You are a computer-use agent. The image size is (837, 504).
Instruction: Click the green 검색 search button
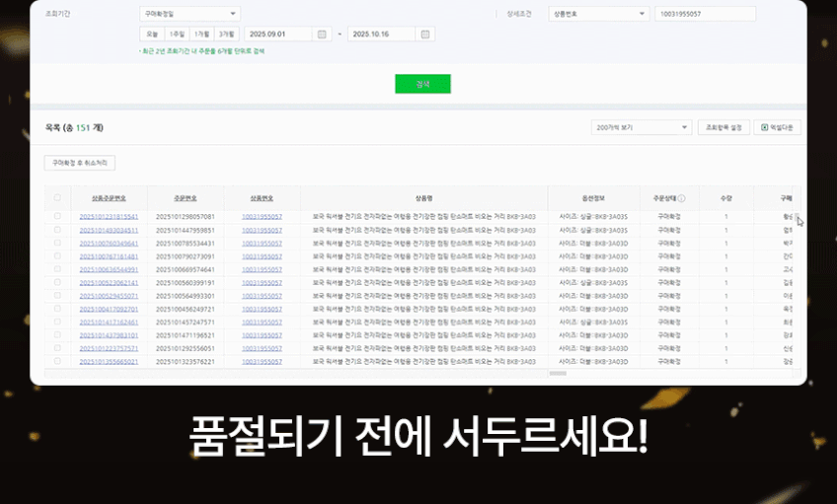(x=422, y=84)
